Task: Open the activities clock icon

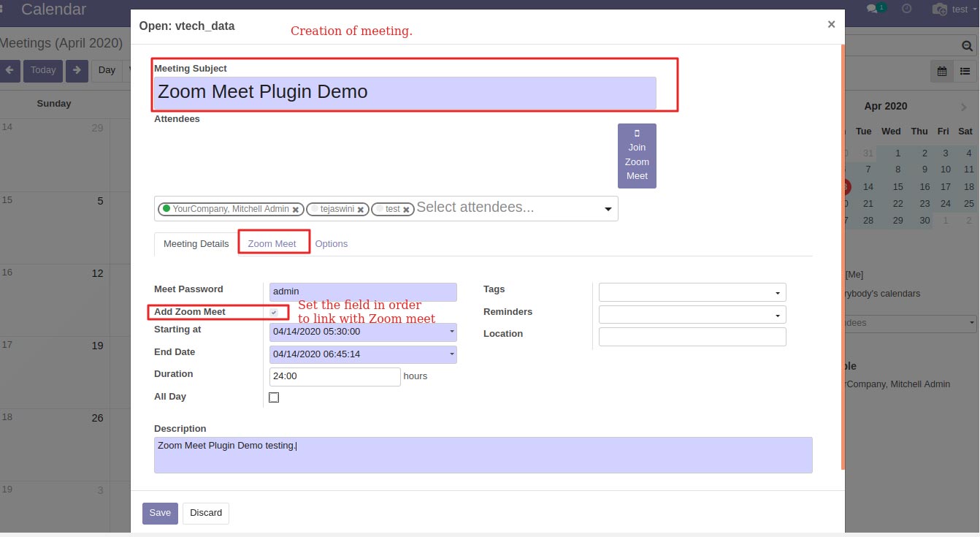Action: [907, 9]
